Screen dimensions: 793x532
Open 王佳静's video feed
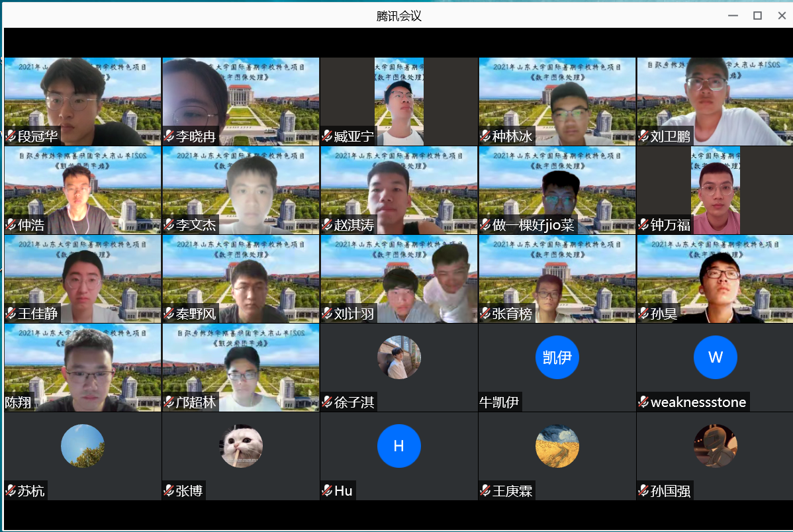pyautogui.click(x=83, y=279)
